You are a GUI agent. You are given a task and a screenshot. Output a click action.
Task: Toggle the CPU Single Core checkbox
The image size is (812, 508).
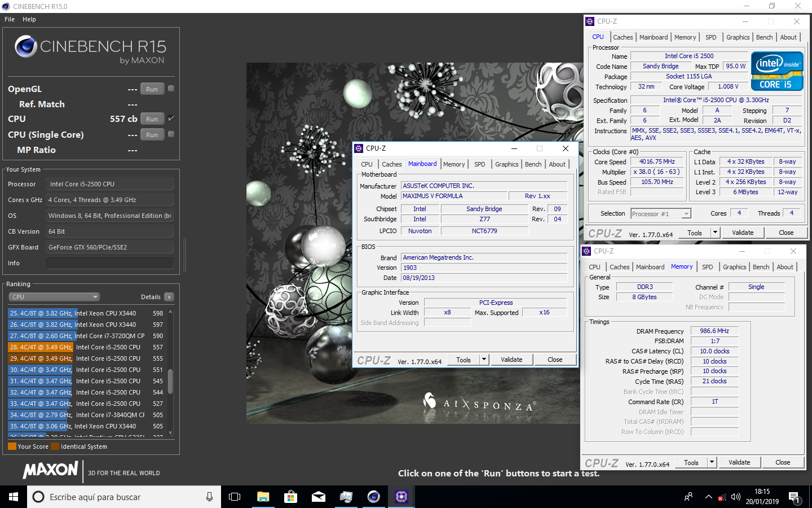pos(171,134)
